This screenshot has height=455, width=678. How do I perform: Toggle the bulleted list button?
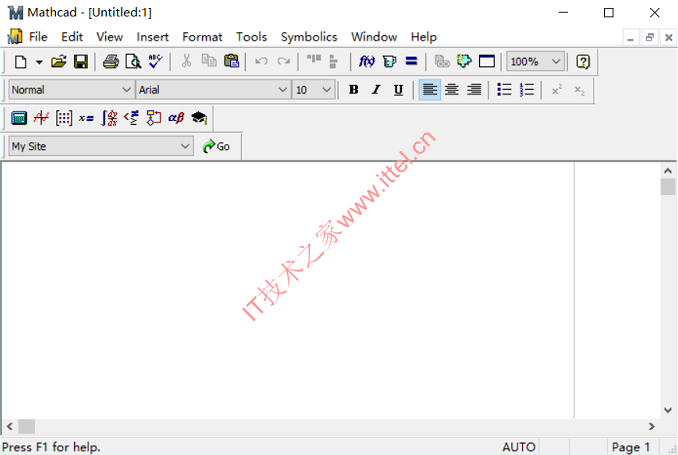(504, 90)
